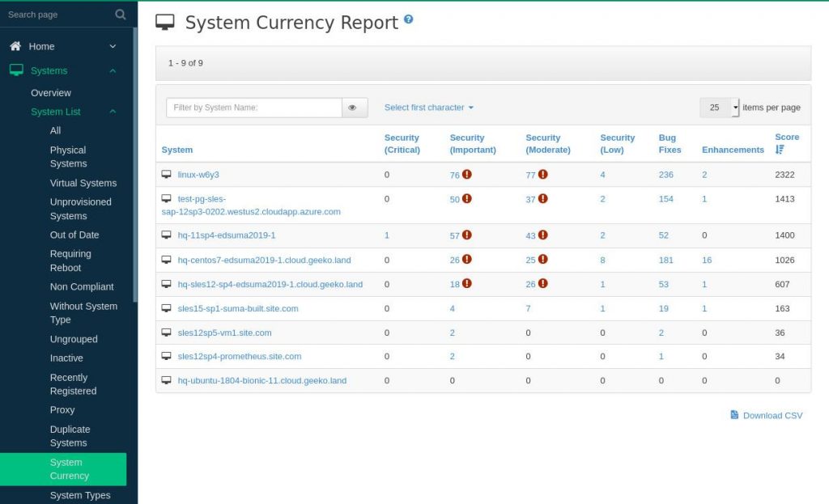
Task: Click the Filter by System Name field
Action: [253, 108]
